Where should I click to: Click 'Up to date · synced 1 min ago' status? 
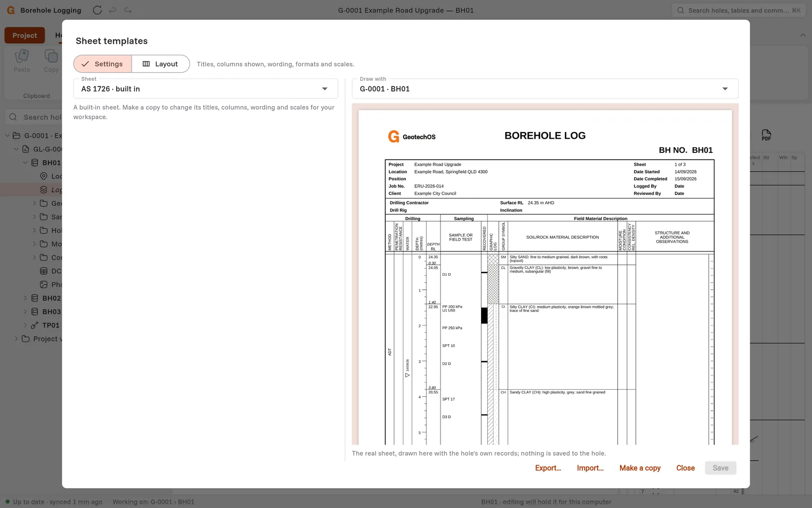pyautogui.click(x=57, y=502)
